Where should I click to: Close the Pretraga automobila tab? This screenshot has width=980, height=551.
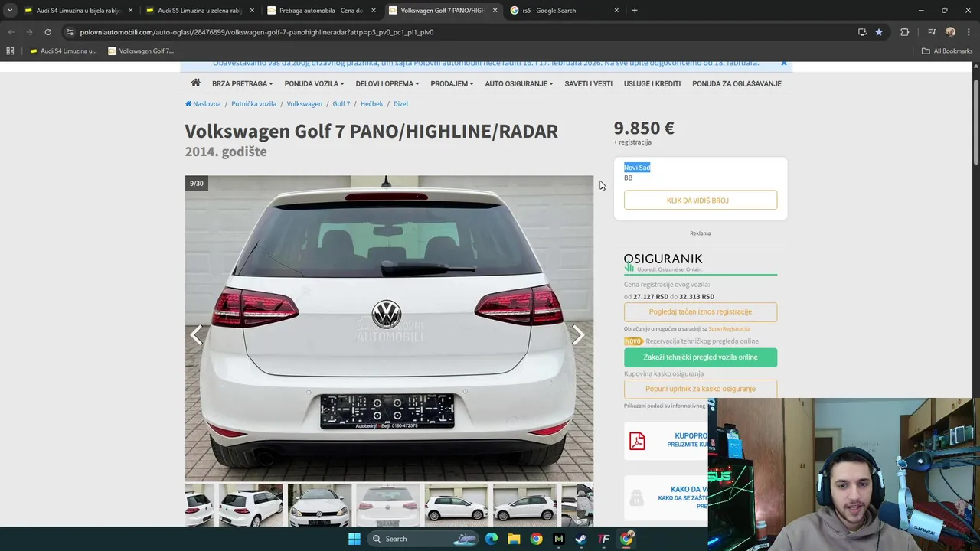(374, 11)
